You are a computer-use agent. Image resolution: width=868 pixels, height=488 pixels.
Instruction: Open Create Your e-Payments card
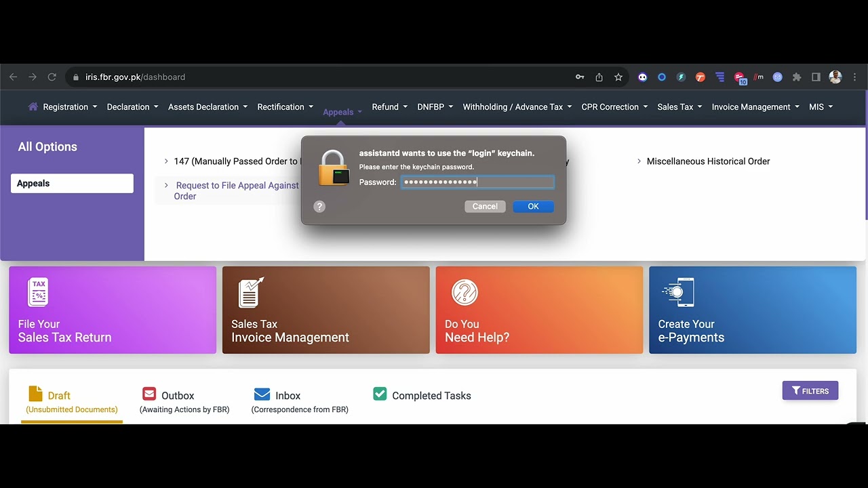click(753, 310)
